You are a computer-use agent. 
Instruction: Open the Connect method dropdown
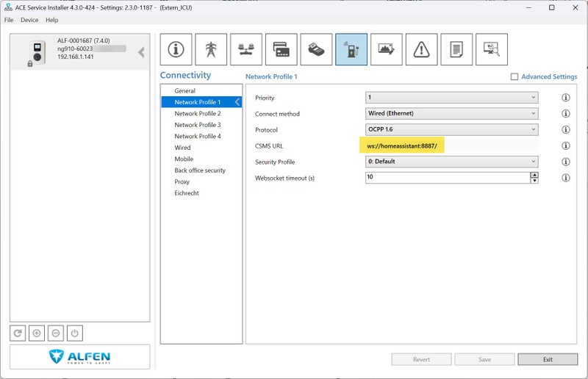coord(452,114)
